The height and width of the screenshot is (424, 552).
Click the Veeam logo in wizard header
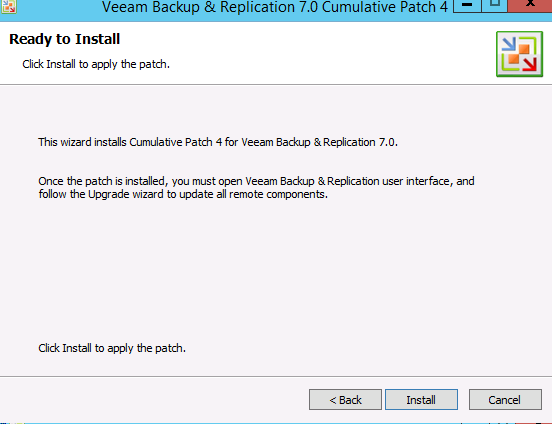pyautogui.click(x=519, y=54)
